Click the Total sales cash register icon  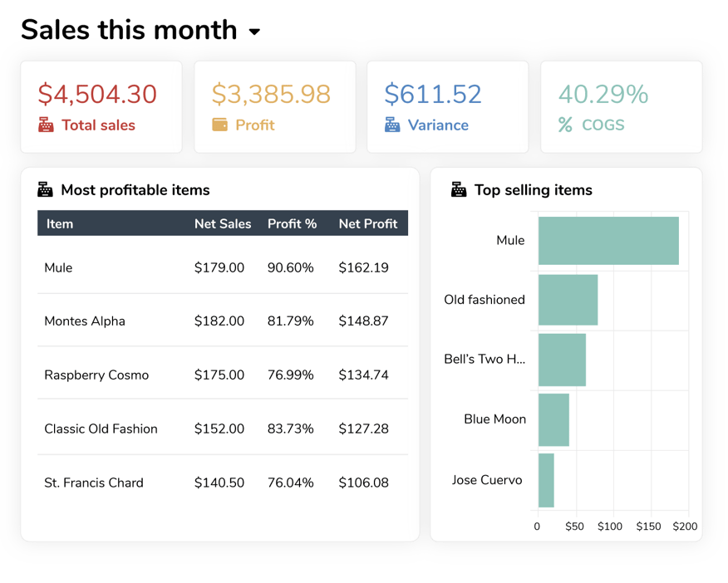44,125
